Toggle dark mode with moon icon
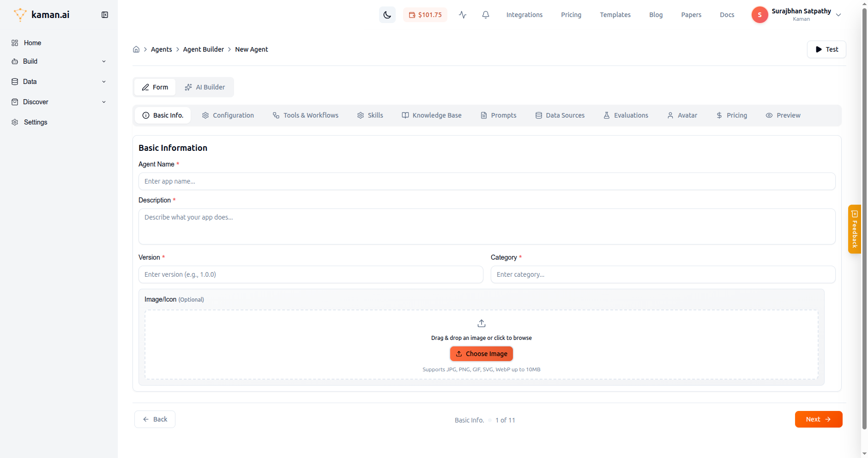This screenshot has height=458, width=868. click(x=387, y=15)
